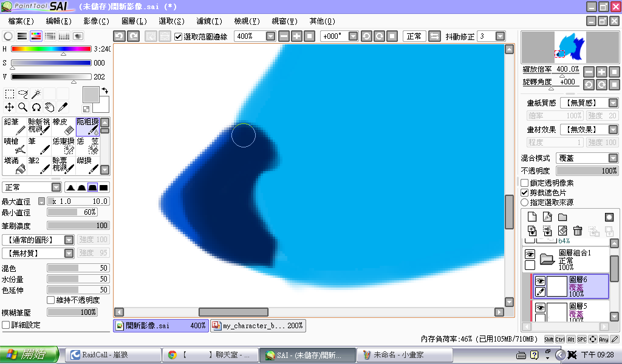Screen dimensions: 622x364
Task: Uncheck 剪裁遮色片 checkbox
Action: (524, 192)
